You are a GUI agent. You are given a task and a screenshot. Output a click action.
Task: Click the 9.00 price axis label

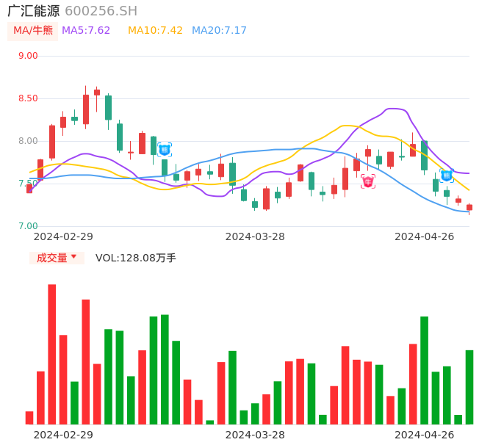[28, 56]
